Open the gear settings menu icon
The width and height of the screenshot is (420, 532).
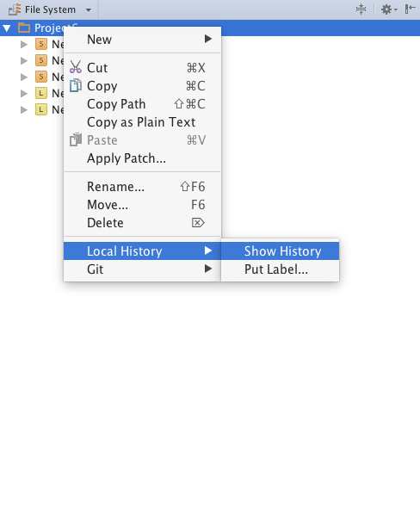(389, 9)
